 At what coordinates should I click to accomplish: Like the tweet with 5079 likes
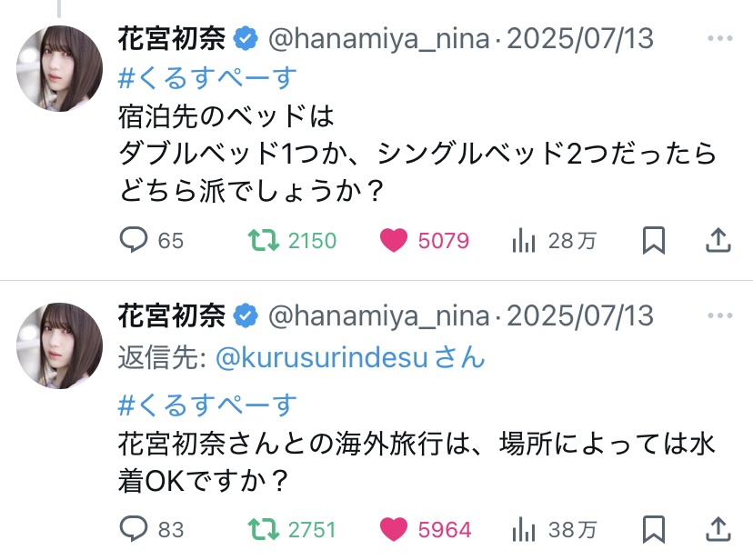point(394,240)
